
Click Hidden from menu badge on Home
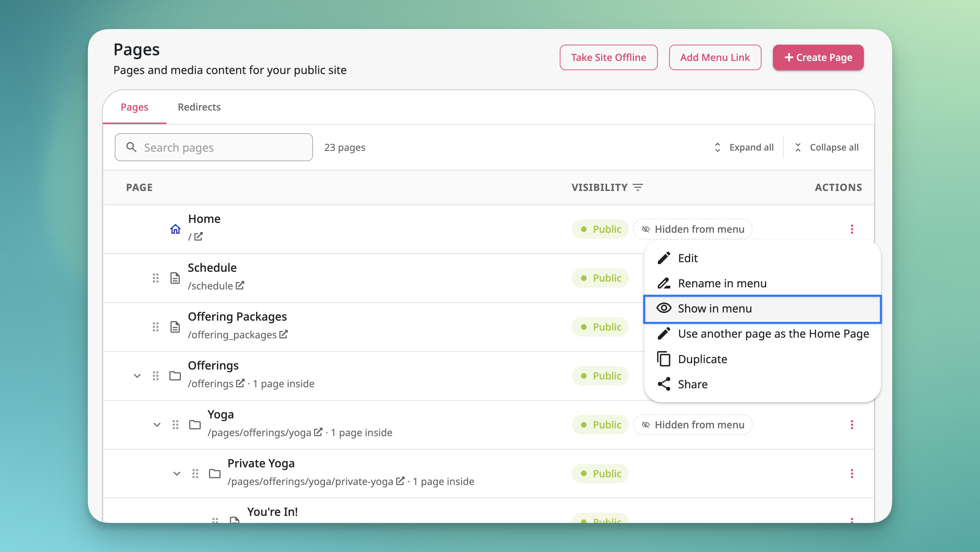693,229
